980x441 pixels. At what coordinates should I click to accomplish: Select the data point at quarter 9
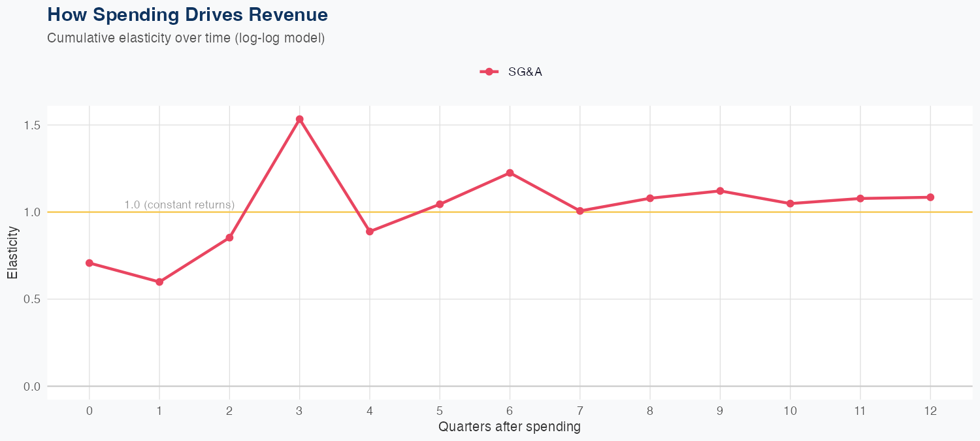click(720, 191)
